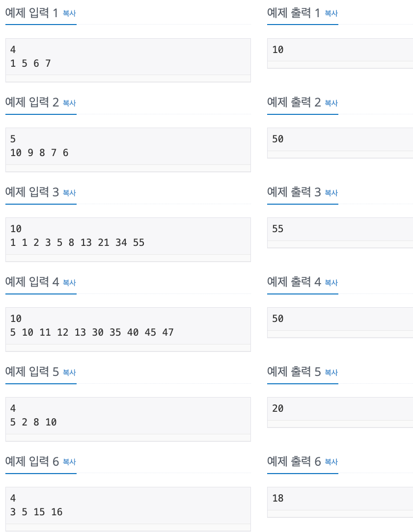Image resolution: width=413 pixels, height=532 pixels.
Task: Copy sample output 4 by clicking 복사
Action: (x=330, y=283)
